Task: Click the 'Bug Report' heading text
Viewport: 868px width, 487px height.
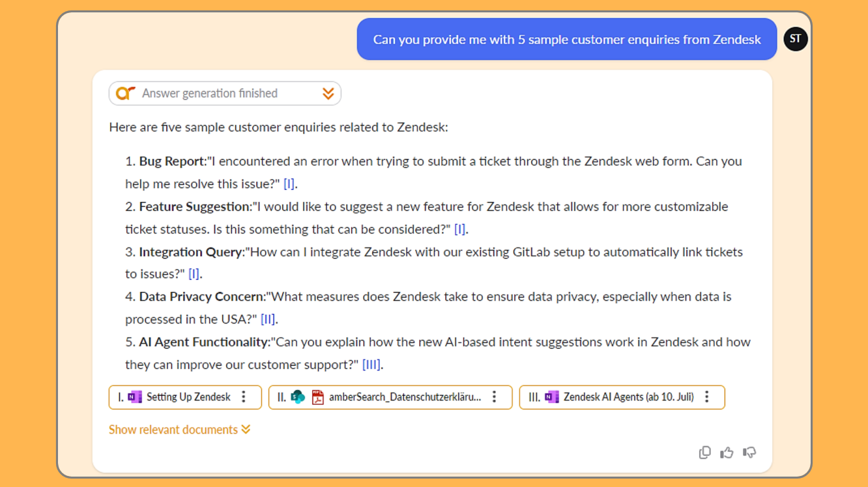Action: click(171, 161)
